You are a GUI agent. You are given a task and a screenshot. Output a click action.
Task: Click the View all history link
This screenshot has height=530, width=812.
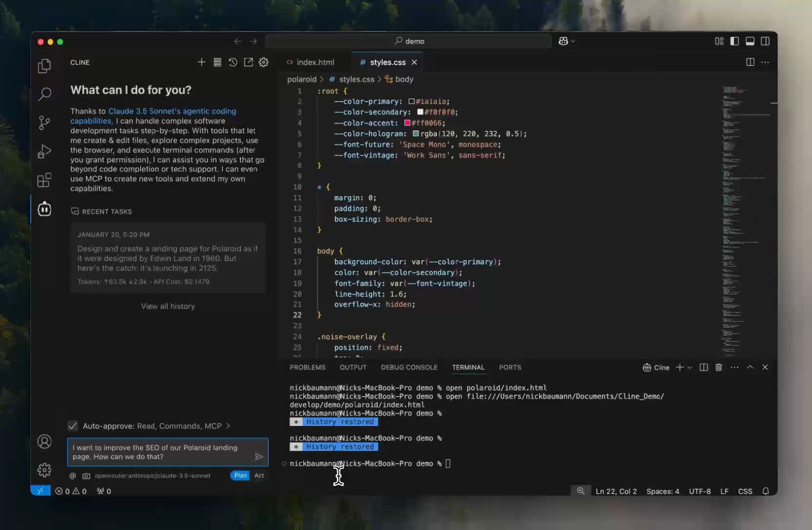[168, 306]
